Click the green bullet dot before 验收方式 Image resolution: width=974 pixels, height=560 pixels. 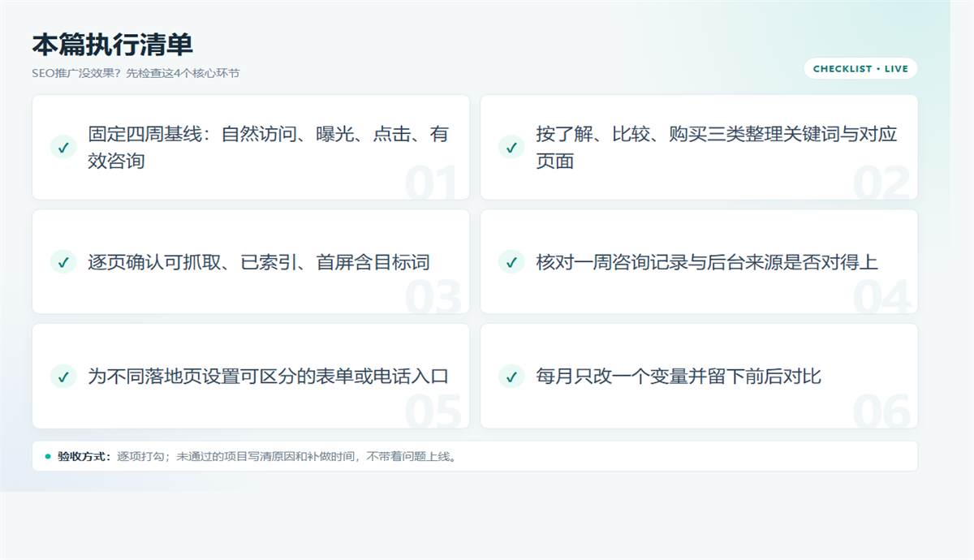click(x=48, y=456)
